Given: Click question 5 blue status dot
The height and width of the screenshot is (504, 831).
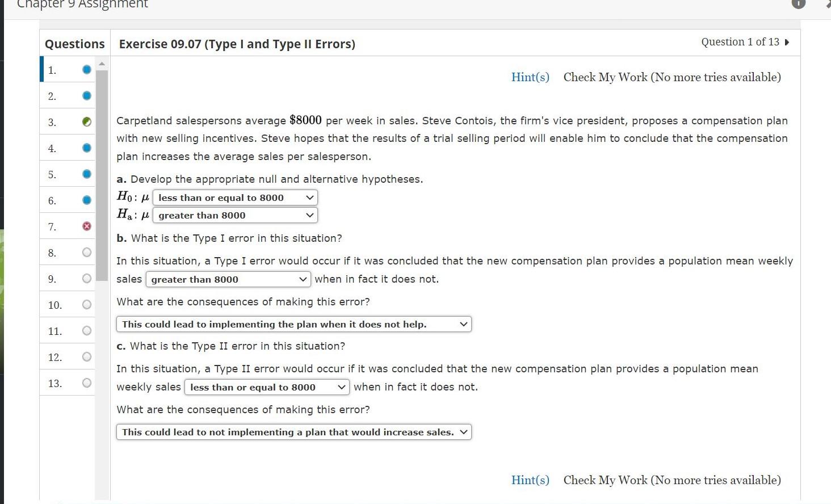Looking at the screenshot, I should tap(87, 174).
